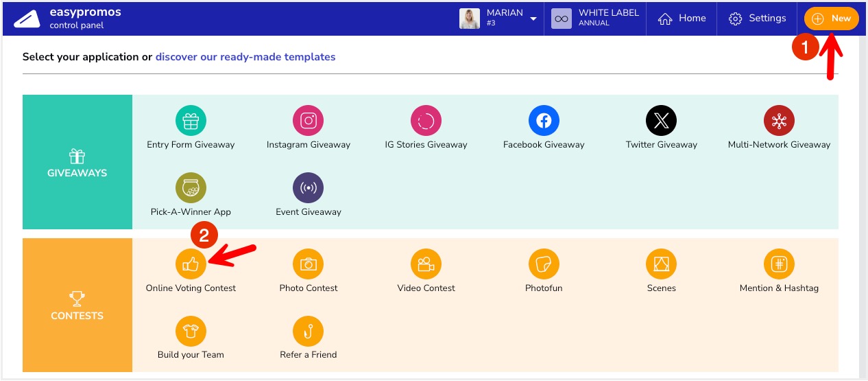Choose the Instagram Giveaway app icon
This screenshot has width=868, height=381.
(308, 122)
